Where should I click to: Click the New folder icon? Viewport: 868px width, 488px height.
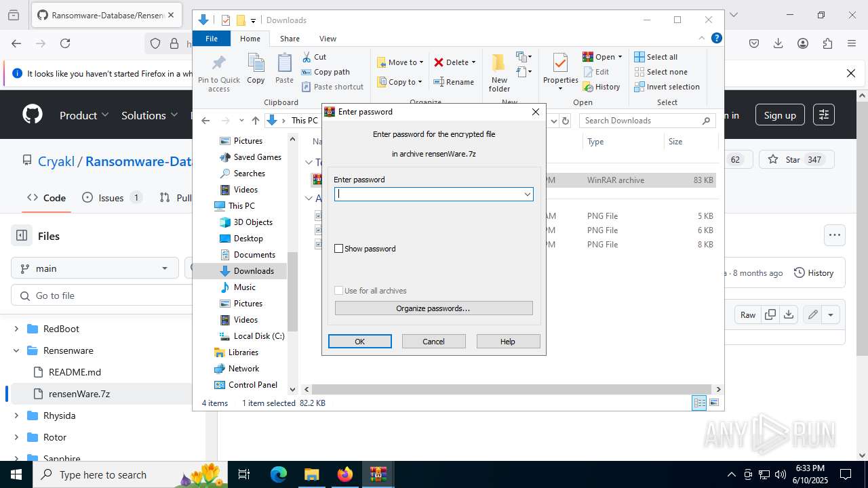[x=499, y=73]
